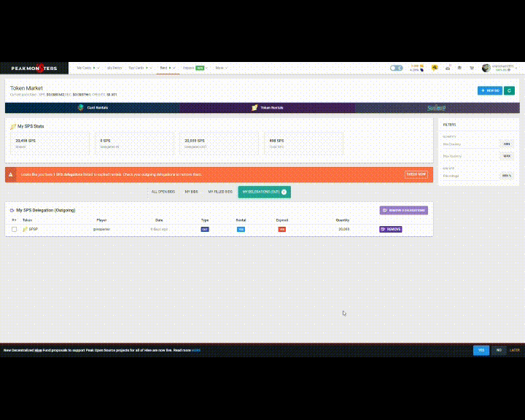Click the SPSP token name

click(x=33, y=230)
